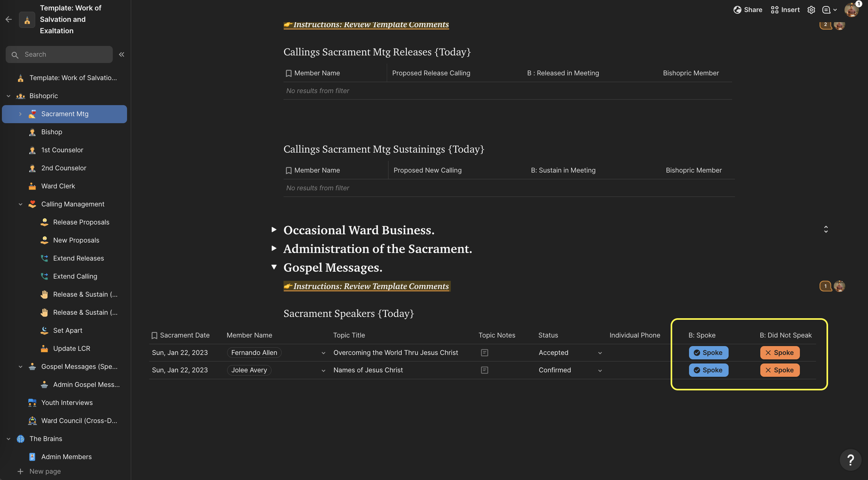Image resolution: width=868 pixels, height=480 pixels.
Task: Click the help question mark icon
Action: (850, 459)
